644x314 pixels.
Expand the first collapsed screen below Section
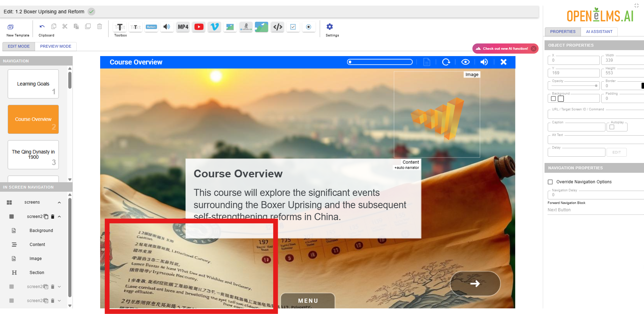pyautogui.click(x=59, y=287)
